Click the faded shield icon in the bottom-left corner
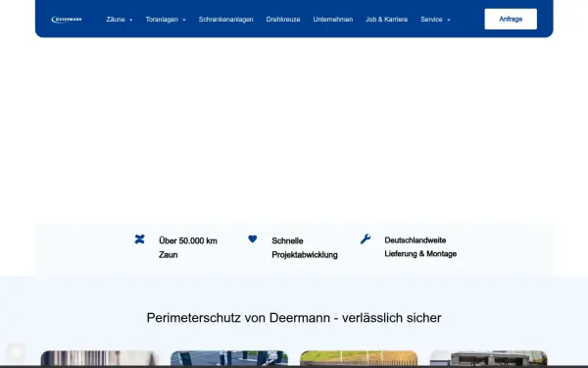 [16, 352]
